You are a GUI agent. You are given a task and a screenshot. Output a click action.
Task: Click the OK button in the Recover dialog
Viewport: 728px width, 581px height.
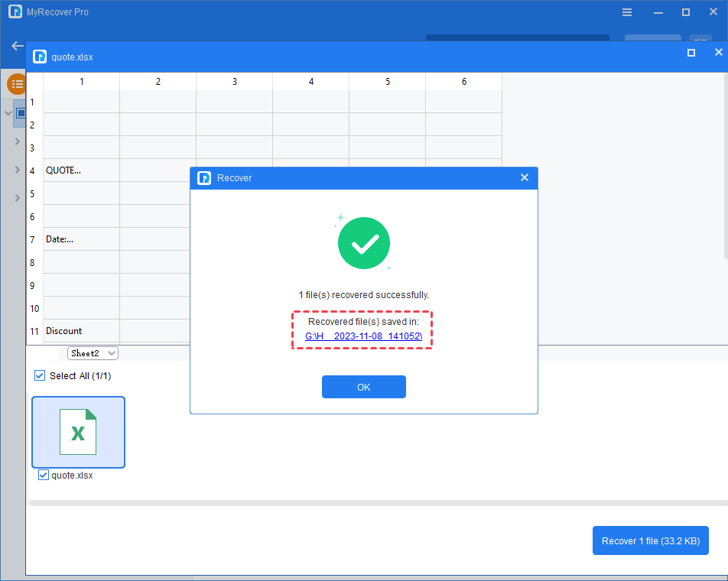pyautogui.click(x=363, y=387)
